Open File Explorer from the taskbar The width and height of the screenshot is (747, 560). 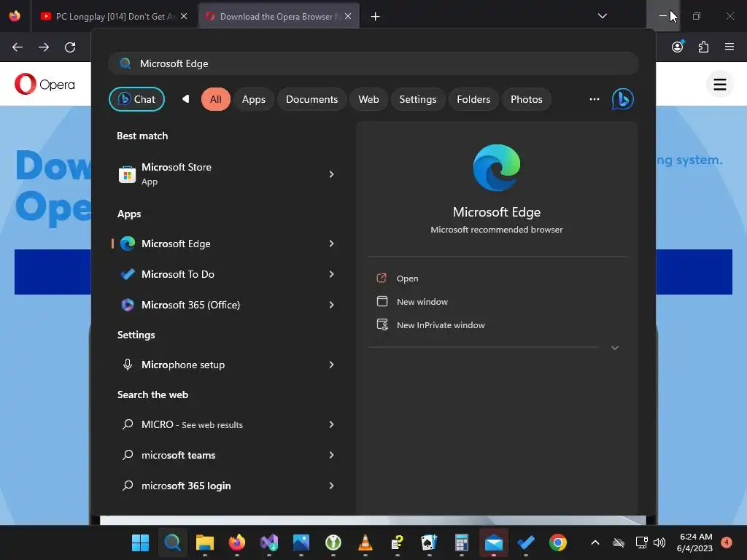tap(205, 542)
